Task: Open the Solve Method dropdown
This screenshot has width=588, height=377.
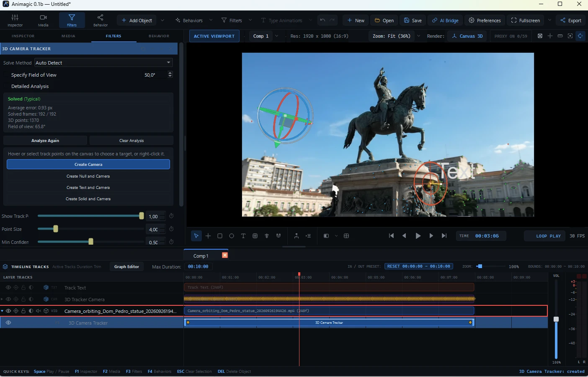Action: (x=103, y=63)
